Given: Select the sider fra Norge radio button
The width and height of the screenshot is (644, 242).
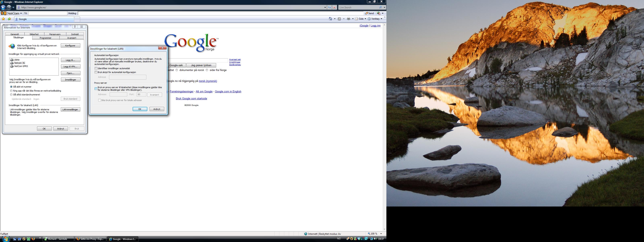Looking at the screenshot, I should tap(207, 70).
